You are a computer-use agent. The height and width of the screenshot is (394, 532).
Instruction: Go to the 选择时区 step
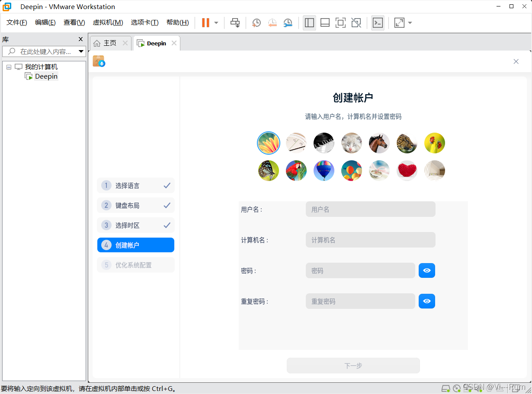pyautogui.click(x=136, y=225)
